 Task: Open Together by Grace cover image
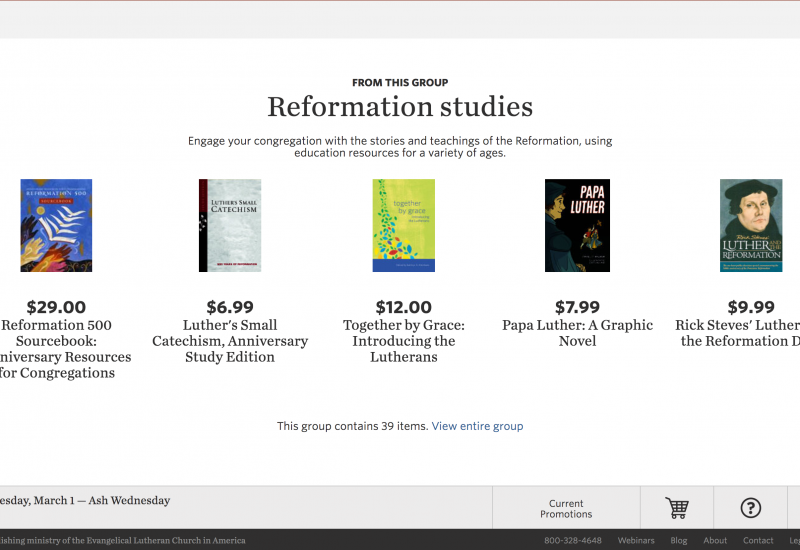404,225
